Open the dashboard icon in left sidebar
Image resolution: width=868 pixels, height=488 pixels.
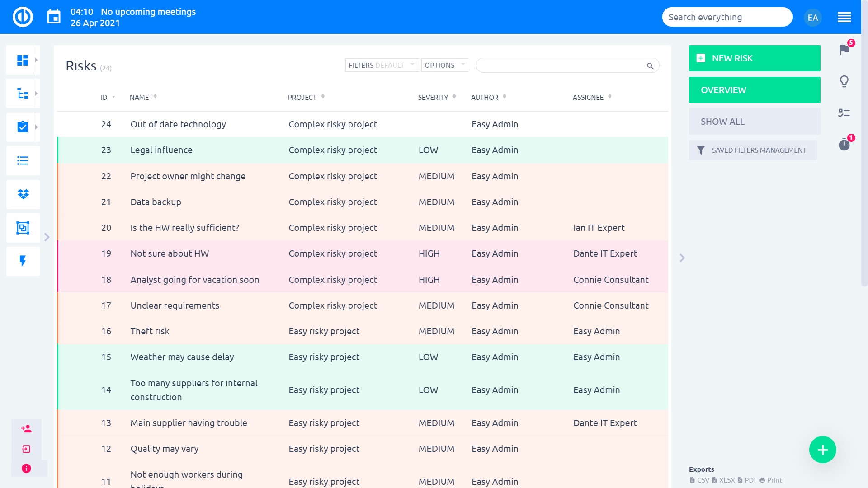[22, 60]
